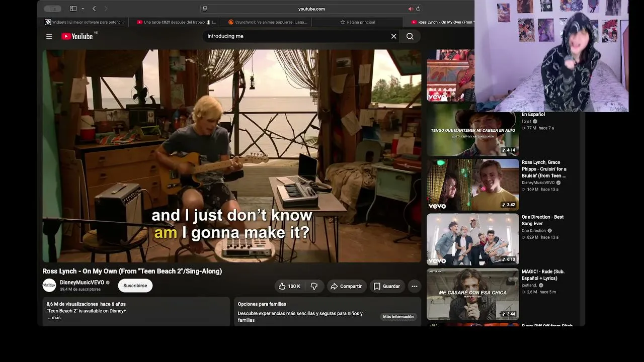The image size is (644, 362).
Task: Go to the YouTube home logo
Action: pyautogui.click(x=77, y=36)
